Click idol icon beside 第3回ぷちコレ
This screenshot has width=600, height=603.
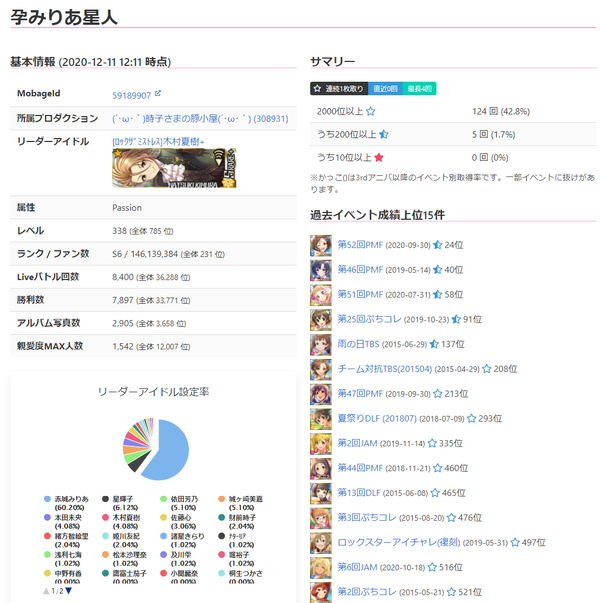point(321,518)
